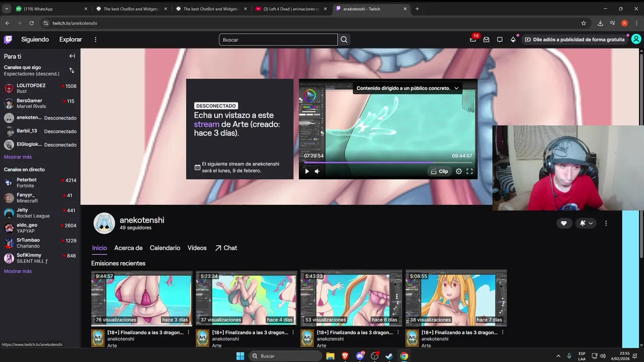Screen dimensions: 644x362
Task: Open the Twitch home logo
Action: click(8, 39)
